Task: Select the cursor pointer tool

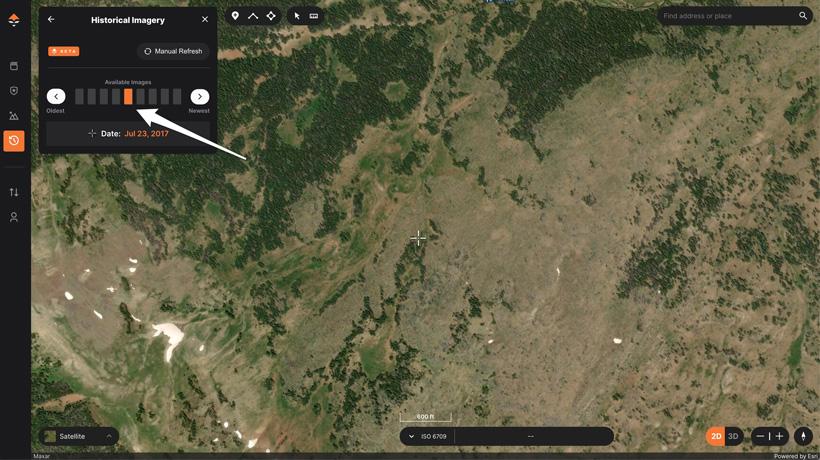Action: click(297, 16)
